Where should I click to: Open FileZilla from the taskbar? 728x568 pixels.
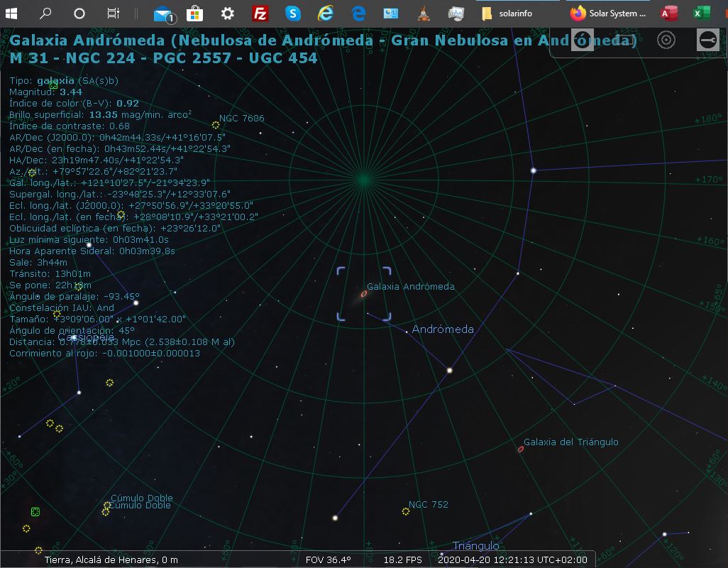tap(260, 13)
